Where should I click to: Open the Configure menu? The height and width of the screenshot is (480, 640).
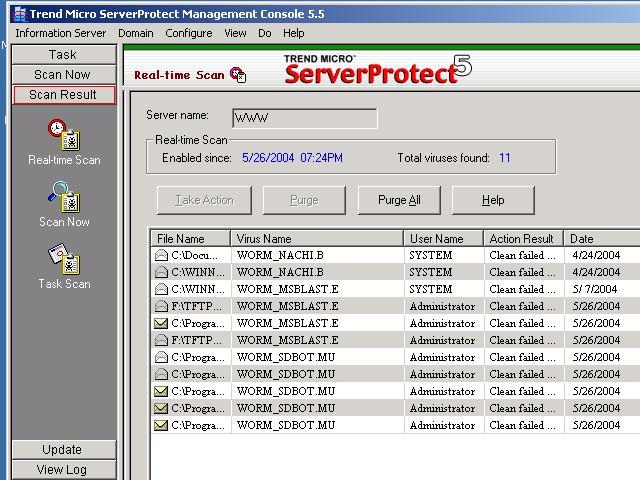[x=189, y=33]
